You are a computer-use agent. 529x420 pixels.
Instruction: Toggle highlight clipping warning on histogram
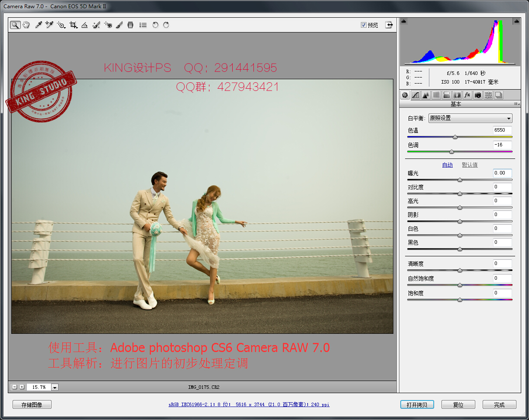pyautogui.click(x=516, y=21)
